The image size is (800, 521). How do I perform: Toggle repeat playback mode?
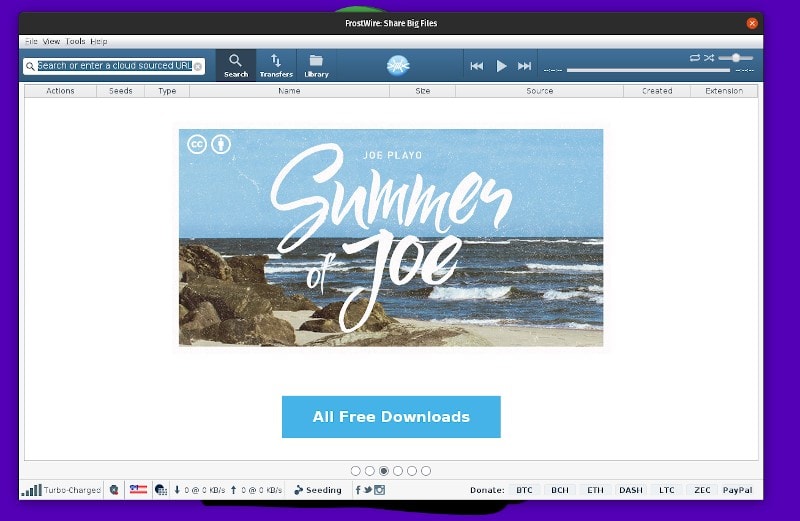click(x=695, y=58)
